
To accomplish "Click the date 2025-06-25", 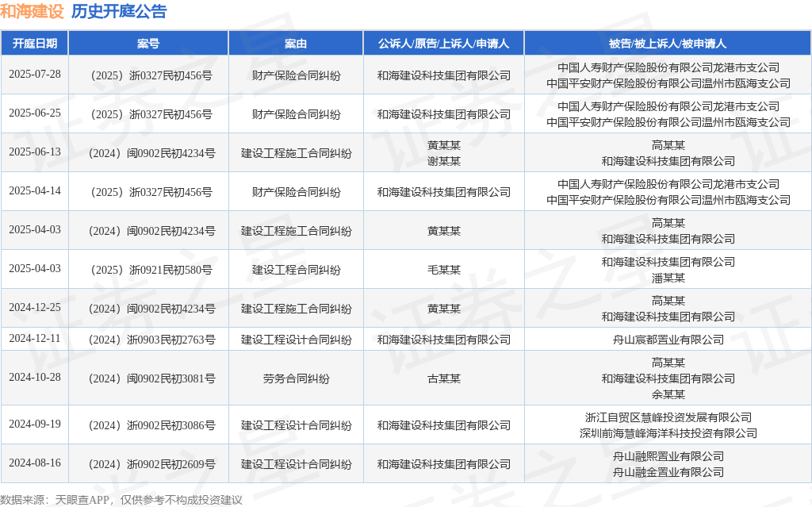I will pyautogui.click(x=35, y=113).
